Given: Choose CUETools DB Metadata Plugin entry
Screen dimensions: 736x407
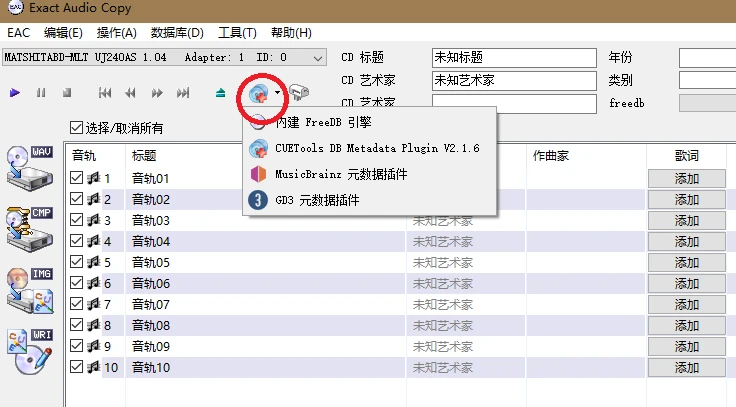Looking at the screenshot, I should 369,148.
